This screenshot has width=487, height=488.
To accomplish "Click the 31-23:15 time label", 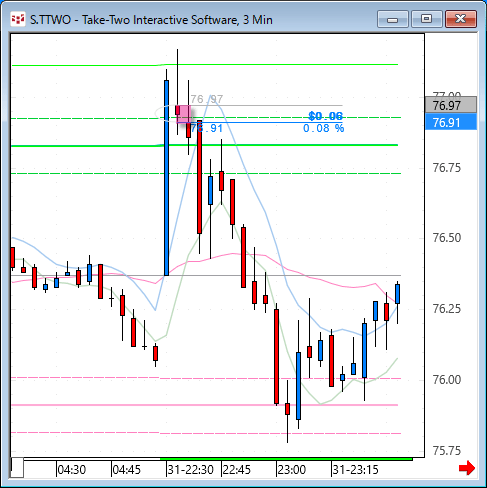I will coord(356,470).
